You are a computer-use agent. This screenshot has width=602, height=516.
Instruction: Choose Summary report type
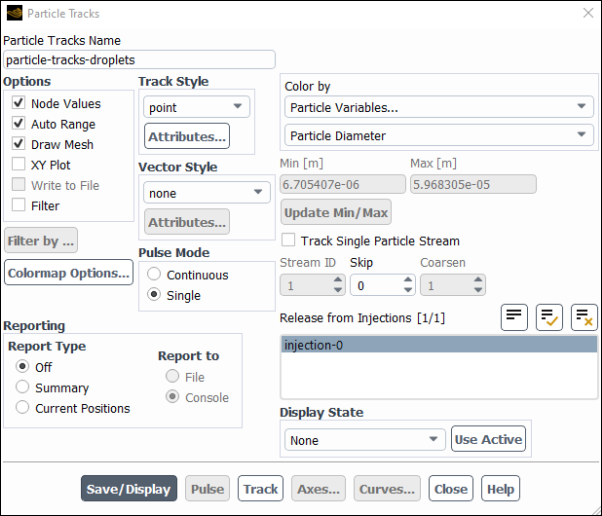(22, 387)
